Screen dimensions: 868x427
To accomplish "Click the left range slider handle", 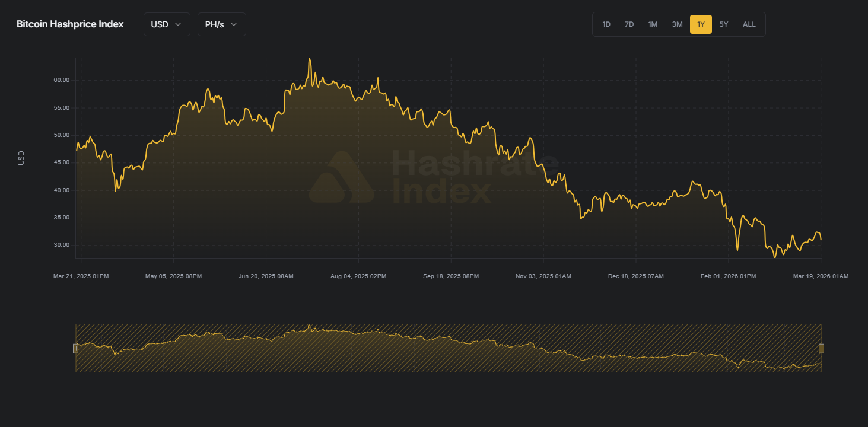I will tap(75, 348).
